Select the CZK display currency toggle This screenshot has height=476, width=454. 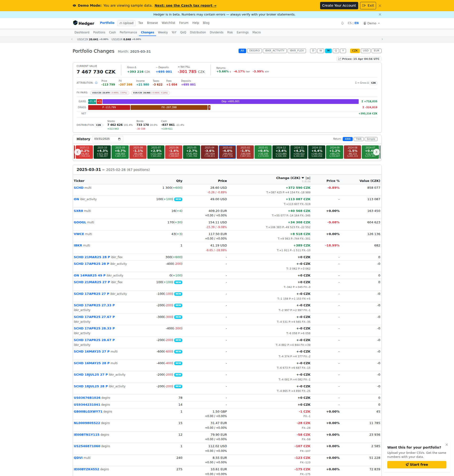coord(355,51)
